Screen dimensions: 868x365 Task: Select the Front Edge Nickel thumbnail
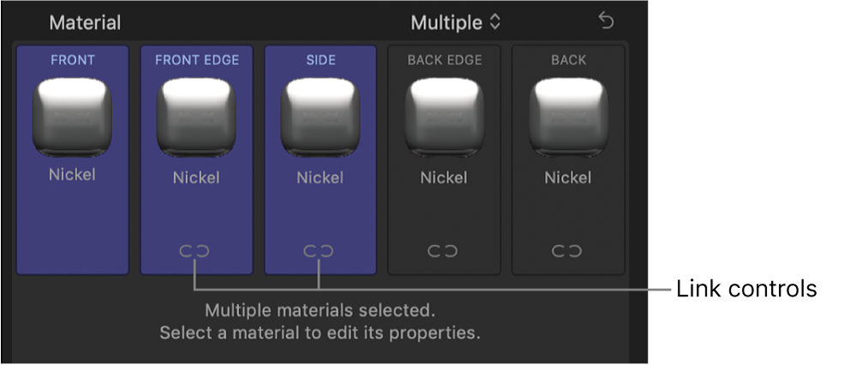click(196, 118)
